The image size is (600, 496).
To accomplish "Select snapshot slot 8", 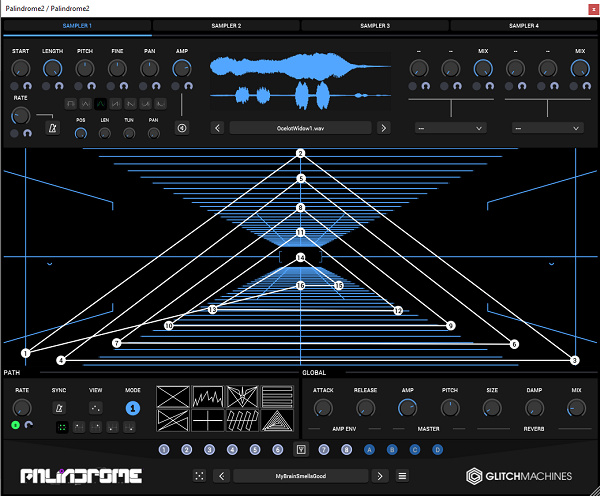I will 346,450.
